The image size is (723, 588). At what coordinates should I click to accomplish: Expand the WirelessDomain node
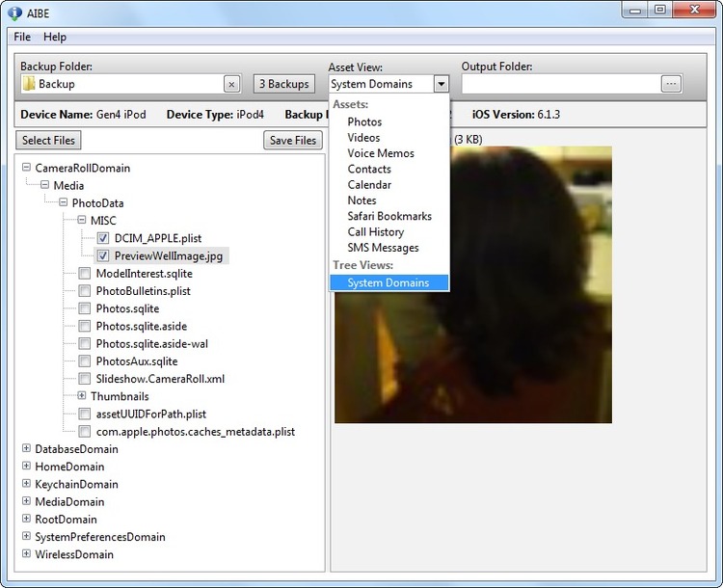[x=26, y=553]
